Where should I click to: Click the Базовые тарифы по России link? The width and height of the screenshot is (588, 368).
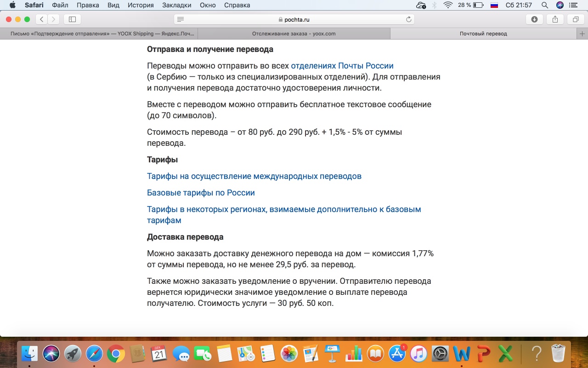point(201,193)
